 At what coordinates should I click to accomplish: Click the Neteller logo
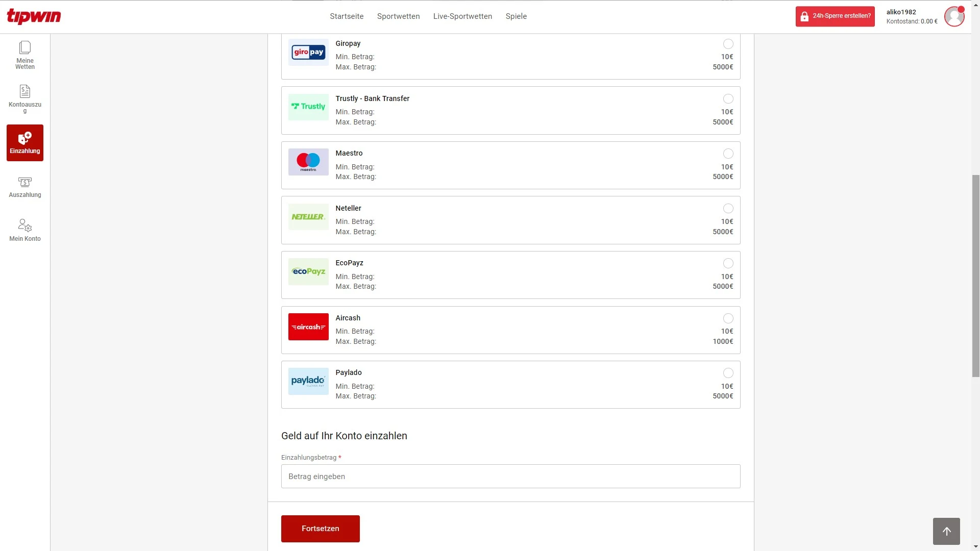tap(308, 217)
